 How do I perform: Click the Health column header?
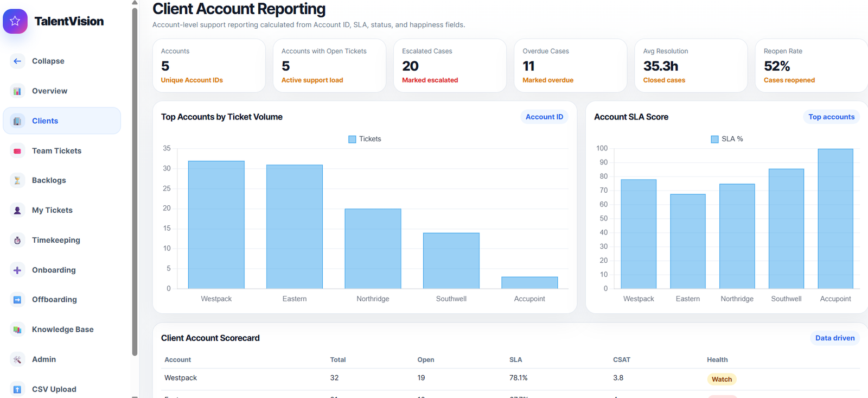pos(717,359)
